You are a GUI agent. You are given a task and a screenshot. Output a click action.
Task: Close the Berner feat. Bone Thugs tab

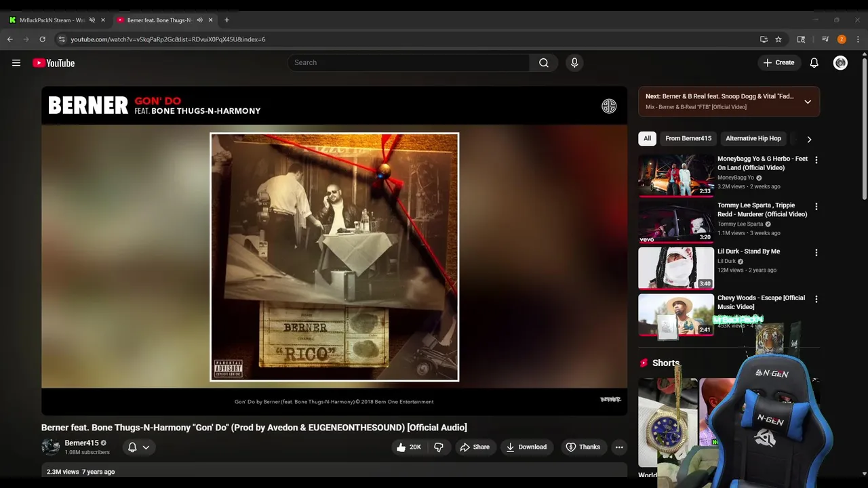pos(211,20)
